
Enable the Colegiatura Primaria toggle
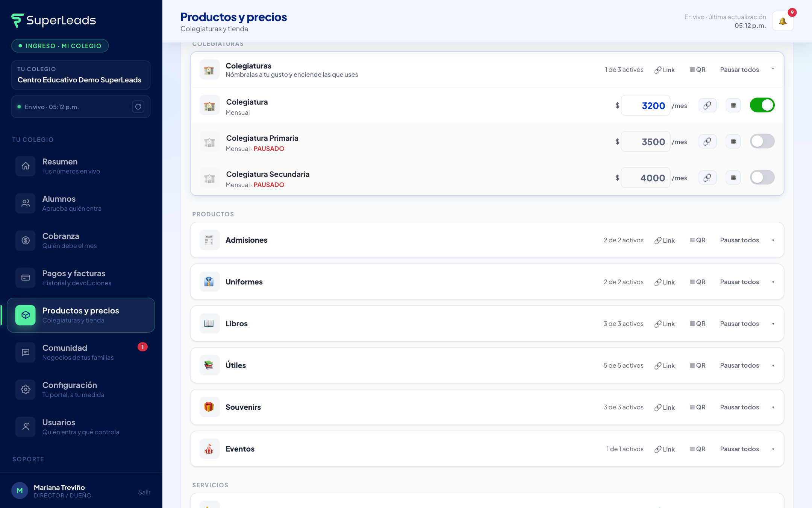(762, 141)
